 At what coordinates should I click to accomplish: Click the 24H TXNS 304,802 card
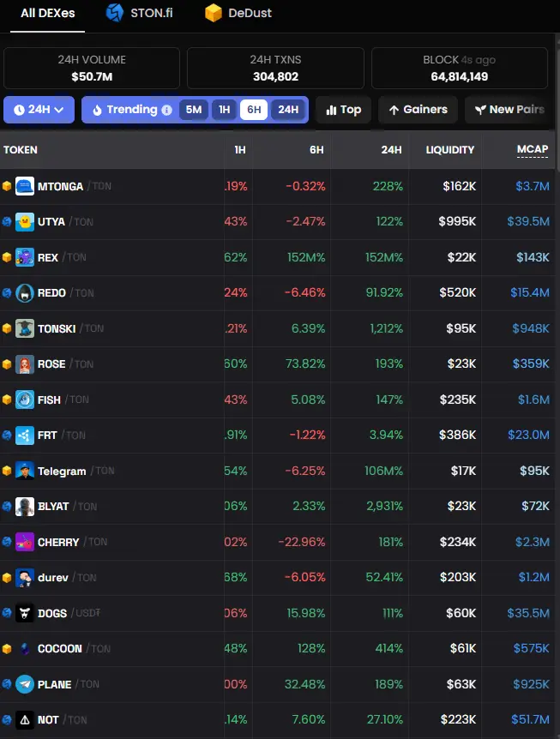pyautogui.click(x=276, y=68)
